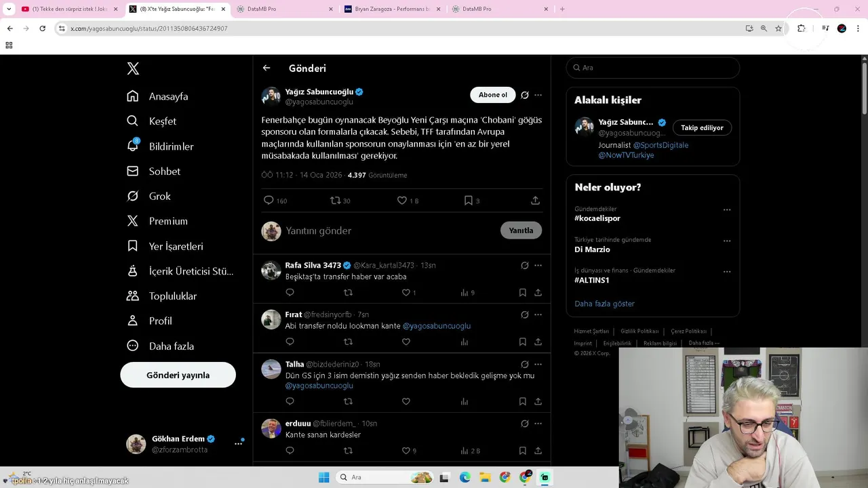Screen dimensions: 868x488
Task: Click the Windows Start button
Action: tap(323, 477)
